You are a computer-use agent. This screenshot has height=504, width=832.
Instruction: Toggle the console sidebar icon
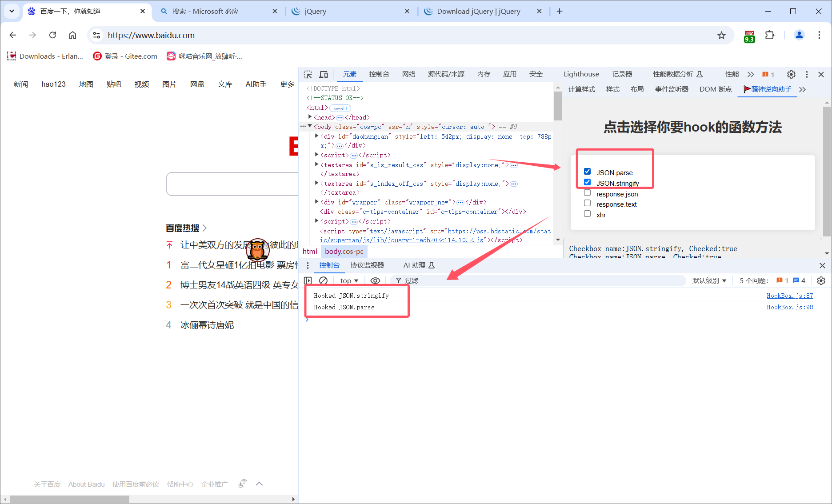pyautogui.click(x=308, y=280)
